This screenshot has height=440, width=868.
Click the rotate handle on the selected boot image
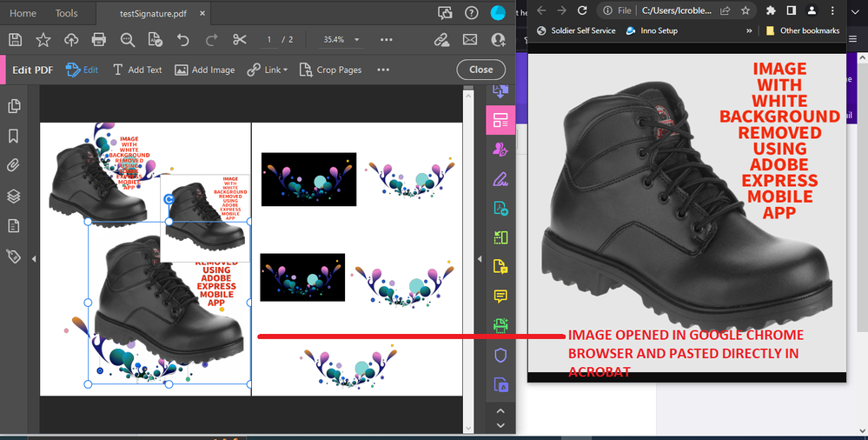point(169,199)
